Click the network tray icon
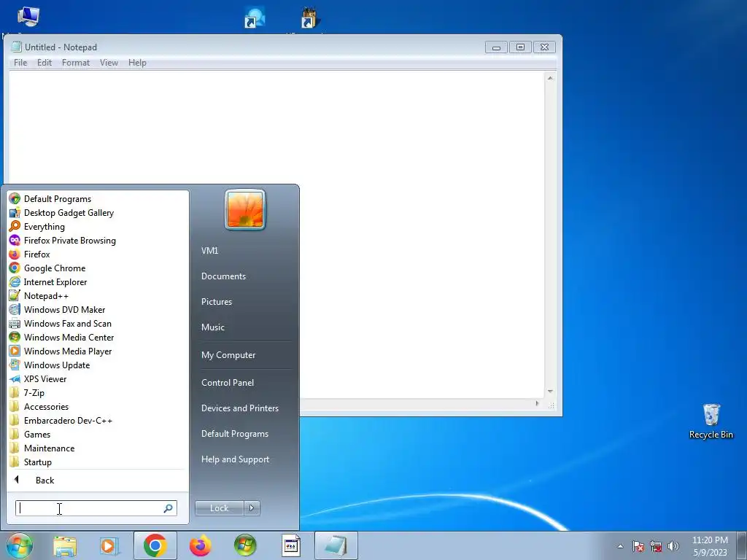 (x=656, y=546)
